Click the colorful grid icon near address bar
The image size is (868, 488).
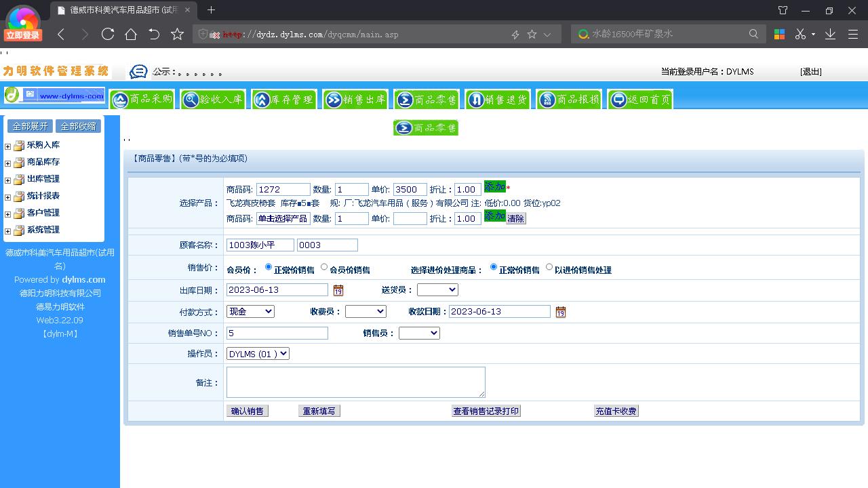(778, 33)
